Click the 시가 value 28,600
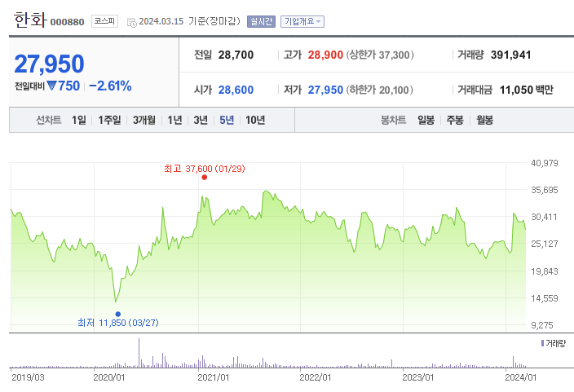The height and width of the screenshot is (392, 574). coord(236,90)
